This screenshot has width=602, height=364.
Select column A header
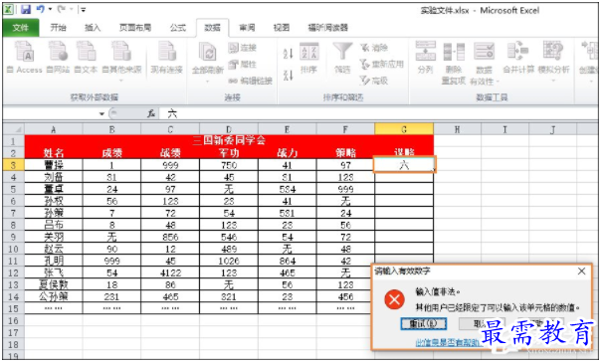point(54,129)
